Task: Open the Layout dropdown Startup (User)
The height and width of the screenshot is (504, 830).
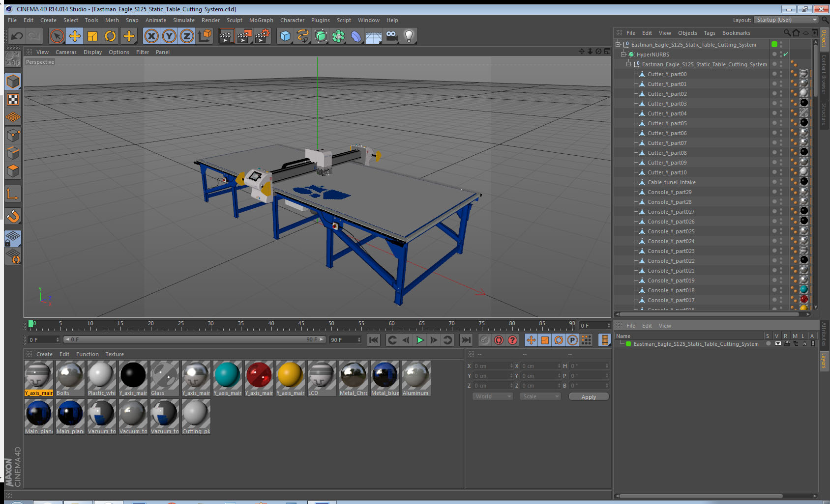Action: 787,20
